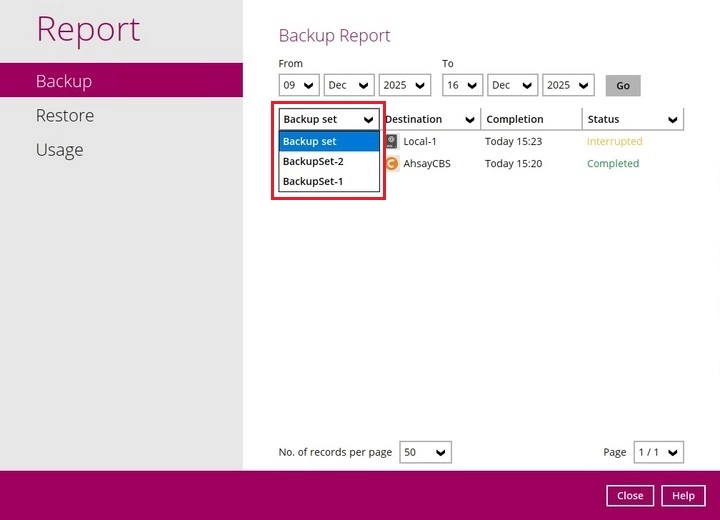This screenshot has width=720, height=520.
Task: Expand the Destination filter dropdown
Action: [x=431, y=119]
